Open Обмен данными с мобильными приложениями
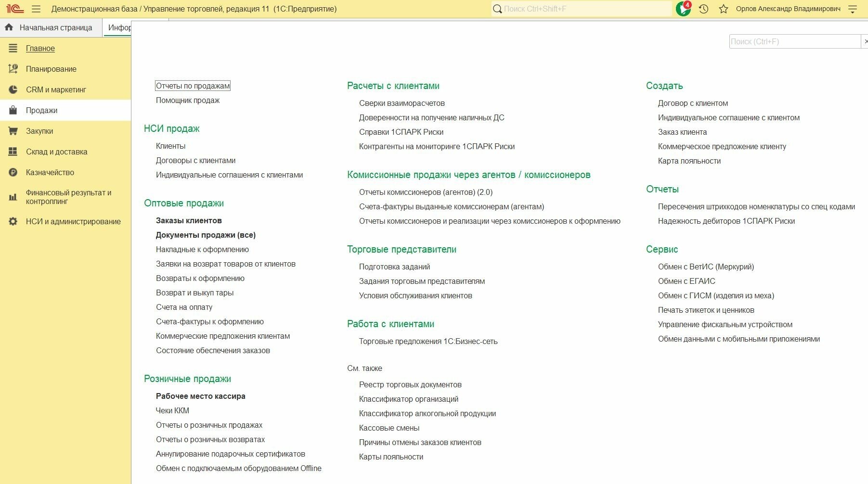The image size is (868, 484). 739,339
